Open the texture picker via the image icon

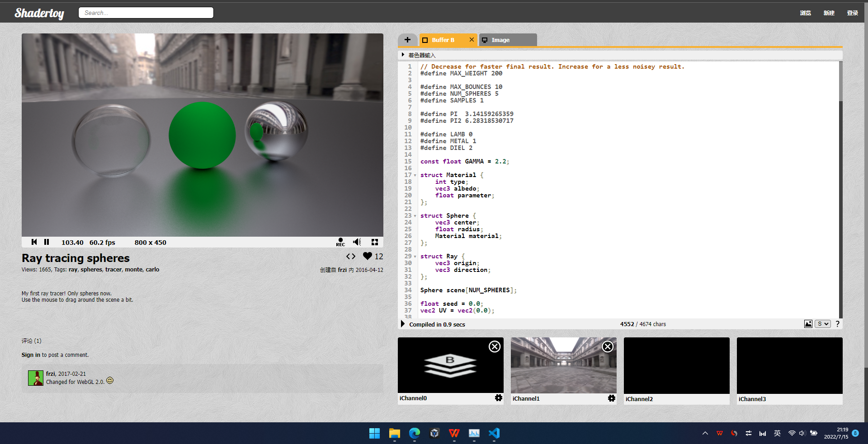(808, 324)
